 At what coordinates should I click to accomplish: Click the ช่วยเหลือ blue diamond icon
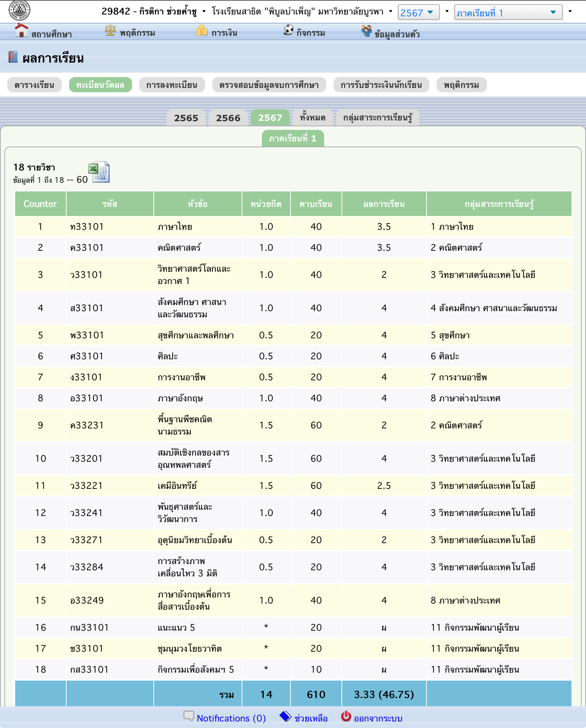[x=285, y=716]
